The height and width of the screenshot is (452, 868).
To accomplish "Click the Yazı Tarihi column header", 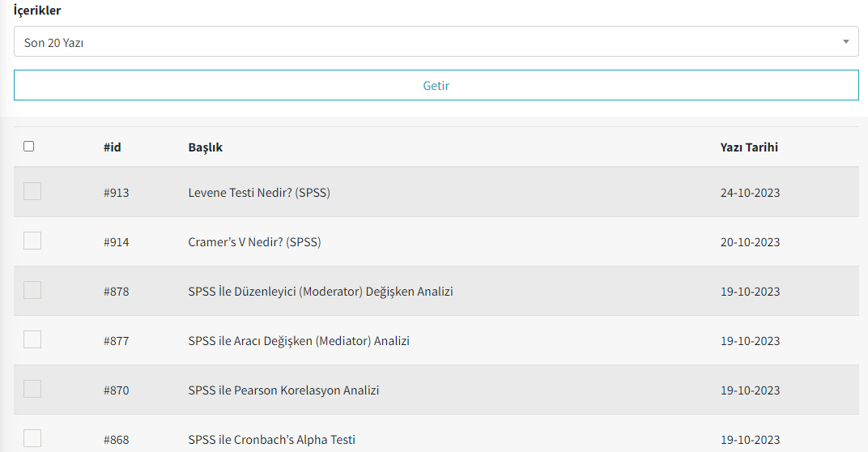I will tap(749, 147).
